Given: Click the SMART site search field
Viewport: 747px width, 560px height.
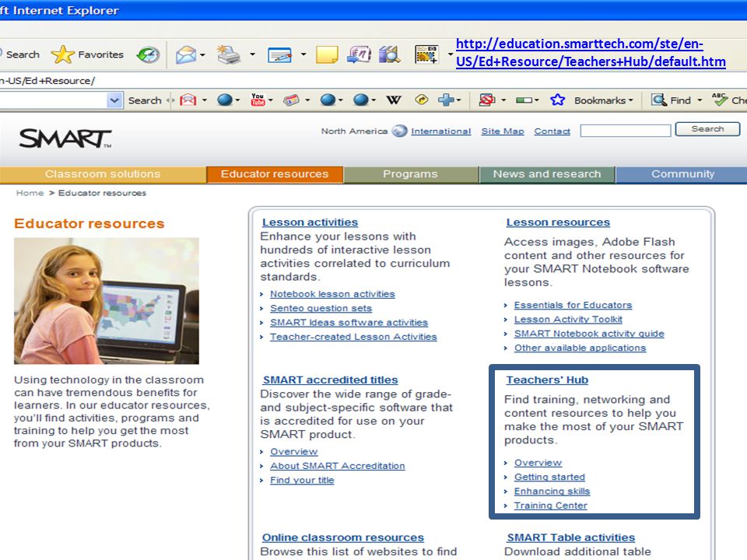Looking at the screenshot, I should pos(625,131).
